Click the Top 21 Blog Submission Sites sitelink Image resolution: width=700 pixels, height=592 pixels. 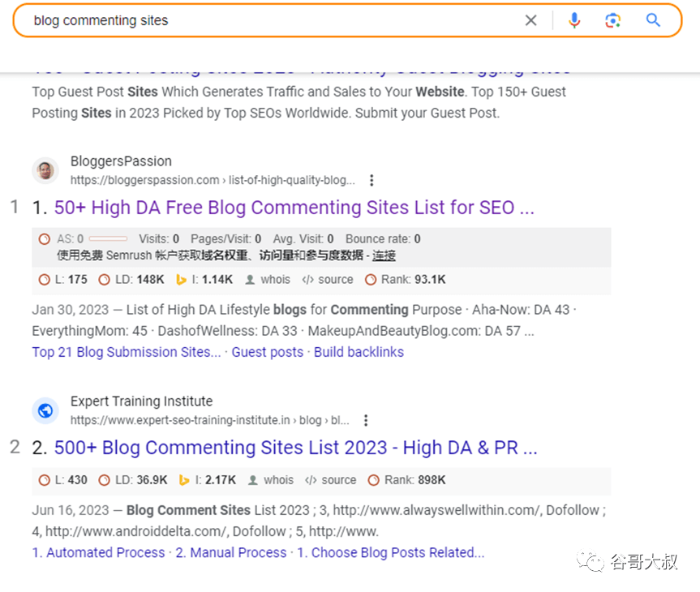click(127, 352)
